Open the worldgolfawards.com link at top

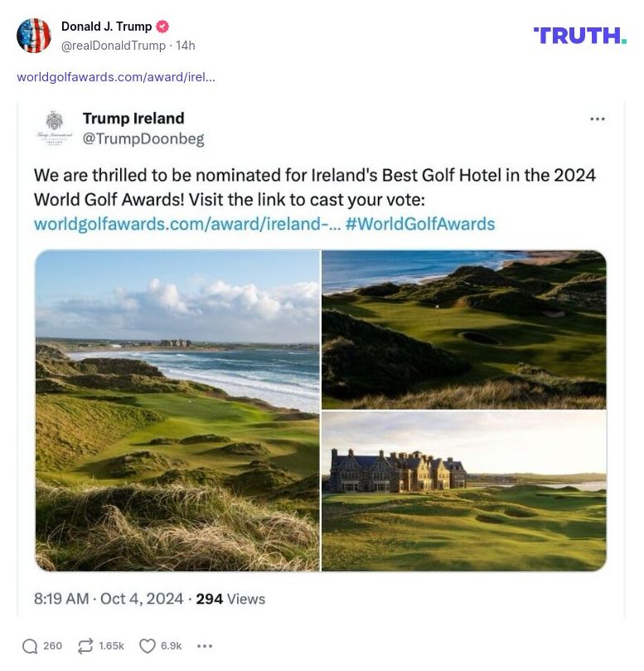(x=116, y=77)
